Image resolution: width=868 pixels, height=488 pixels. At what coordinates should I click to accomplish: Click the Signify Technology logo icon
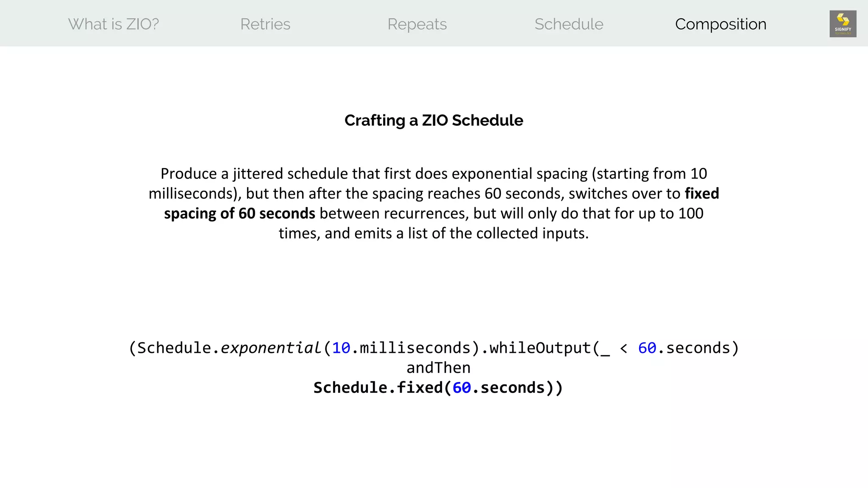coord(843,24)
